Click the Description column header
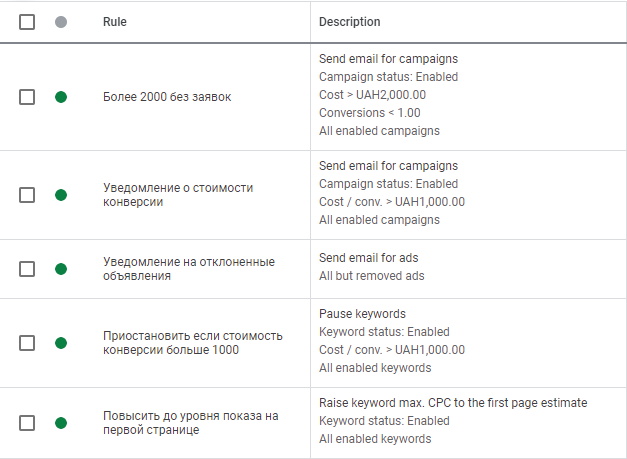This screenshot has height=459, width=627. pyautogui.click(x=349, y=22)
